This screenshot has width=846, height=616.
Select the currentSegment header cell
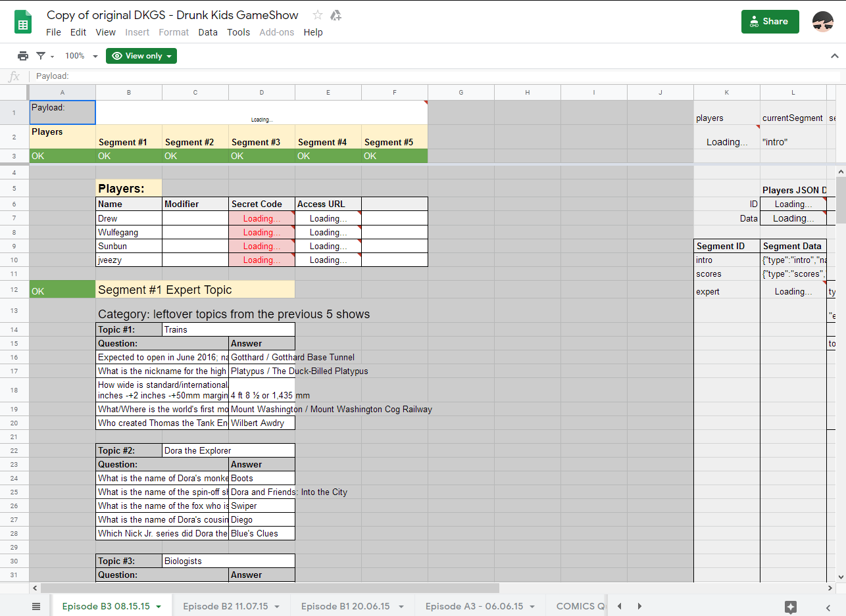click(793, 112)
